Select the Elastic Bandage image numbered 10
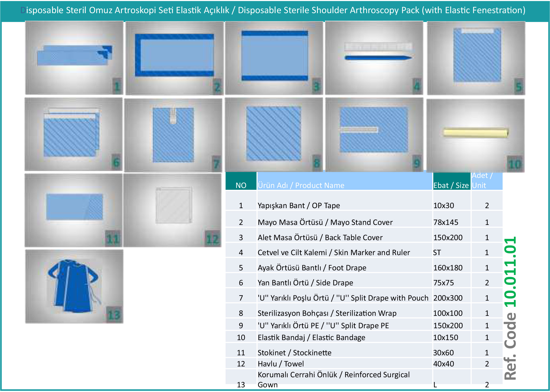This screenshot has width=550, height=392. [475, 136]
